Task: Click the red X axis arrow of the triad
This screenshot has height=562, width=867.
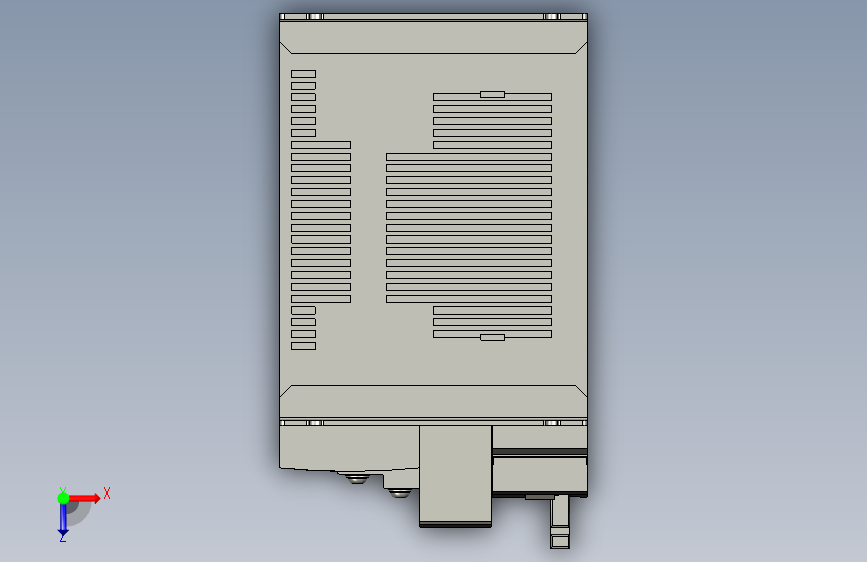Action: pyautogui.click(x=84, y=498)
